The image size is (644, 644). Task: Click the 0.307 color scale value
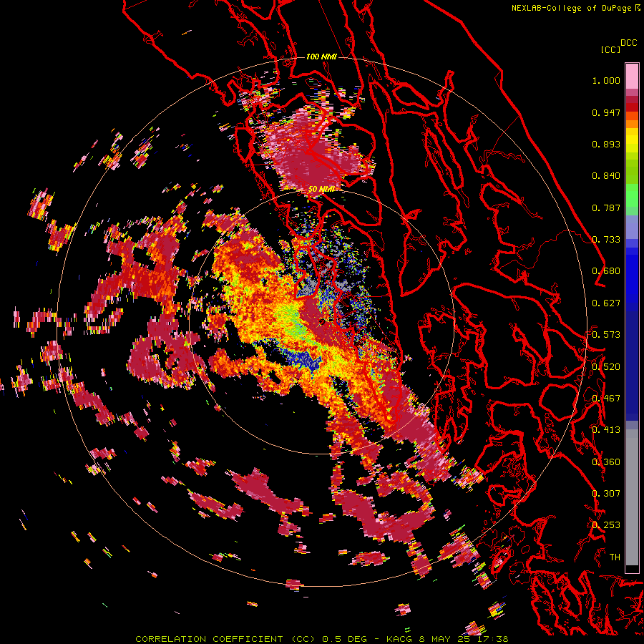tap(606, 494)
